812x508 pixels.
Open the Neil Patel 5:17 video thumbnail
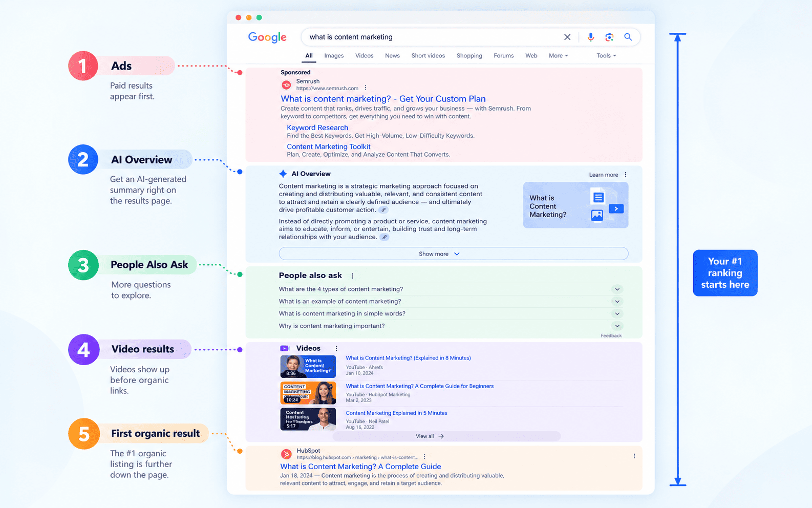pos(308,419)
